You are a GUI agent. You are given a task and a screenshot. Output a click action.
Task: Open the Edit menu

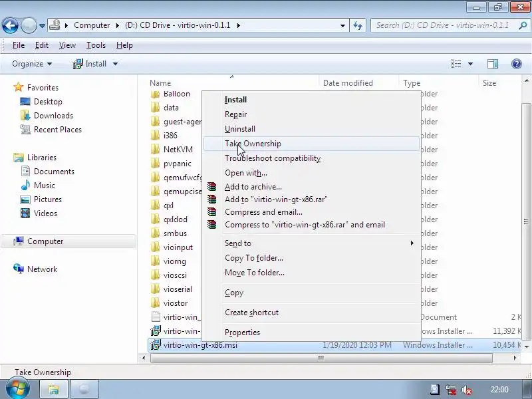click(x=41, y=45)
